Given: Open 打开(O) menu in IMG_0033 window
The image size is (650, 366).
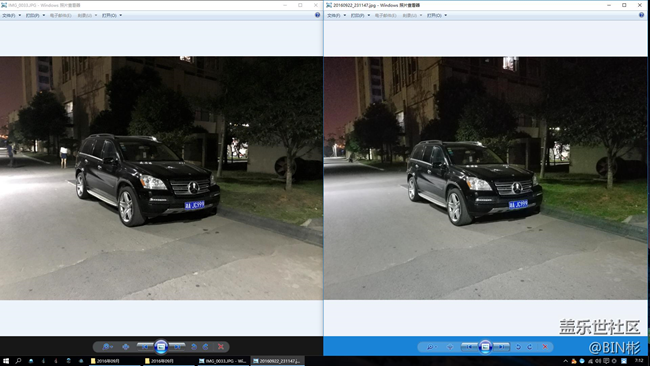Looking at the screenshot, I should [x=112, y=15].
